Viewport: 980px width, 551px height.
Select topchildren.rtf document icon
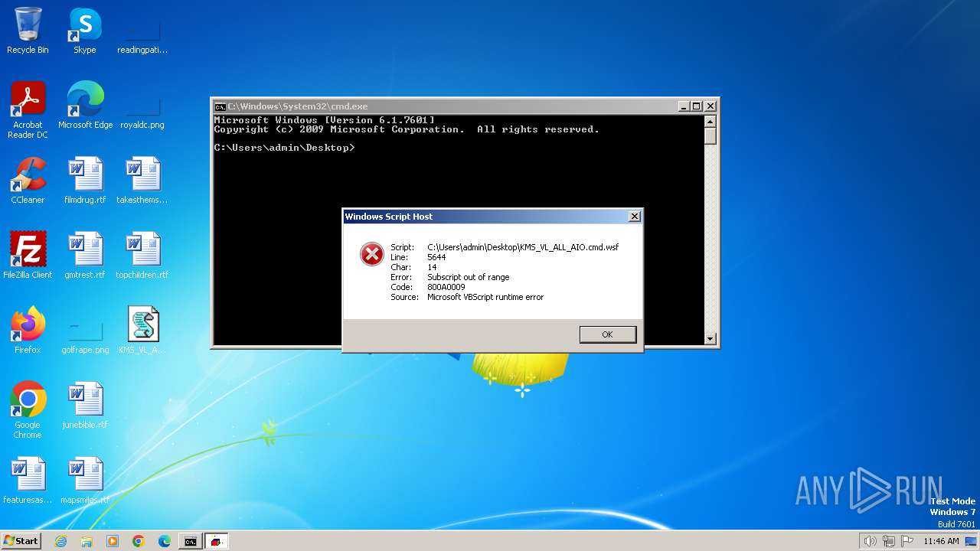tap(142, 256)
